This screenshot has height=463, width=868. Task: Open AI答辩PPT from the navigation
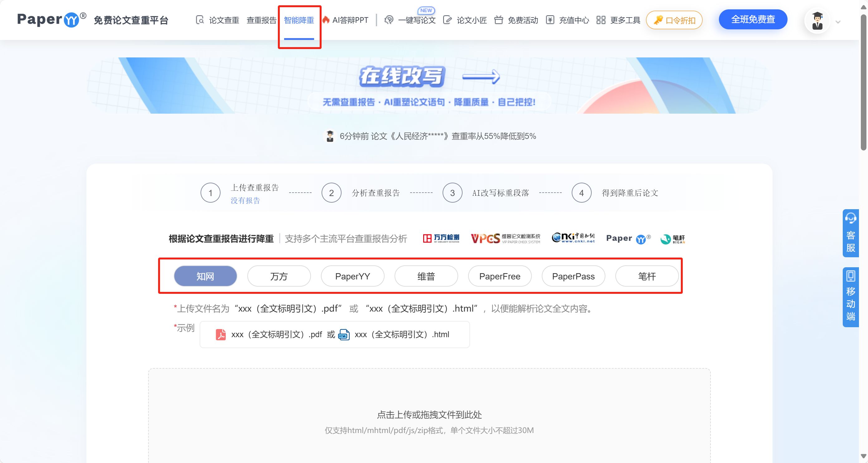pyautogui.click(x=350, y=20)
